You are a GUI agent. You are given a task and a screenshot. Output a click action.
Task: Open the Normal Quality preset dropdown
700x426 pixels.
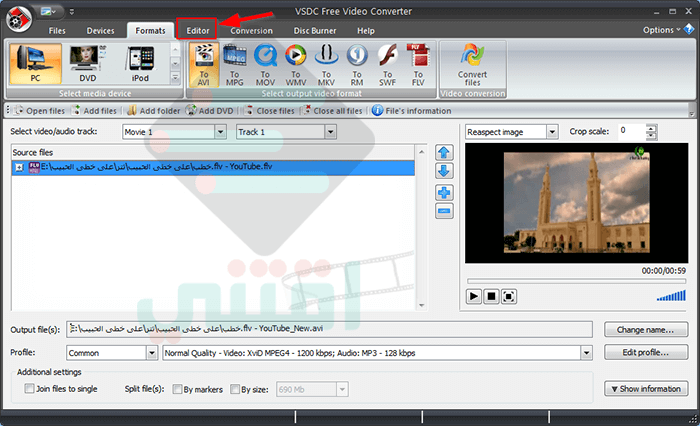point(587,353)
